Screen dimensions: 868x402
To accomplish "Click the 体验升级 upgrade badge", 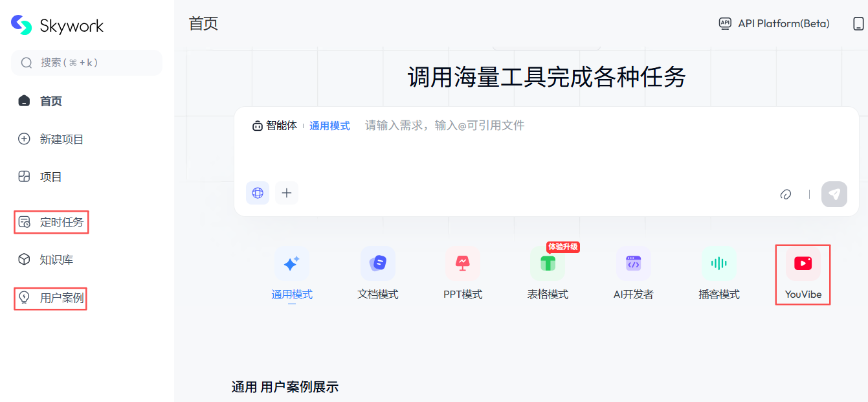I will pos(561,247).
